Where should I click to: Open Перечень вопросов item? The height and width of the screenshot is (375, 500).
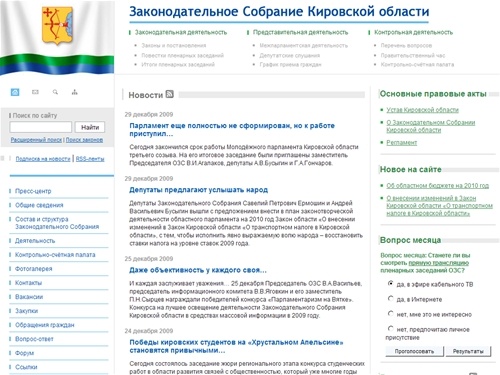[x=406, y=45]
